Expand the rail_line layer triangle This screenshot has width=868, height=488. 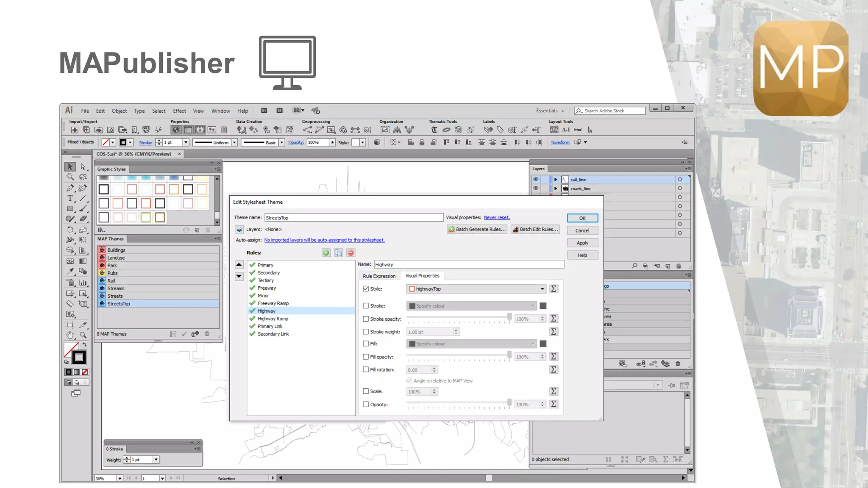[x=556, y=180]
